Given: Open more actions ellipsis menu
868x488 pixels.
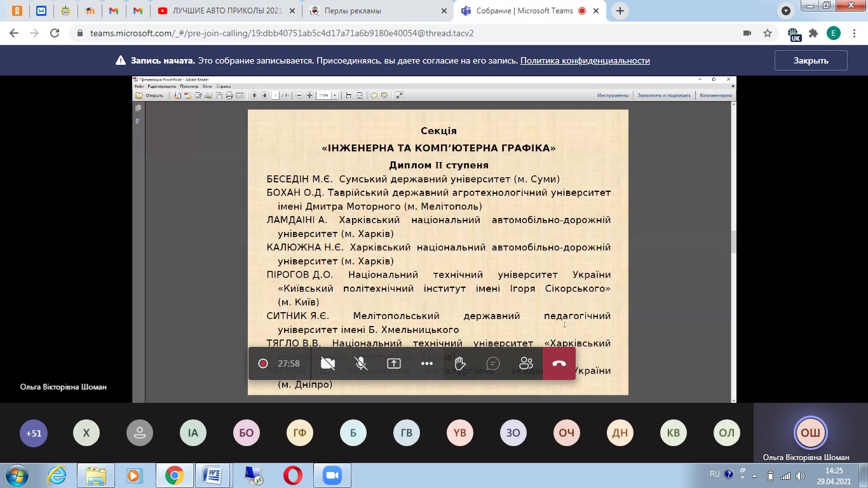Looking at the screenshot, I should [427, 363].
